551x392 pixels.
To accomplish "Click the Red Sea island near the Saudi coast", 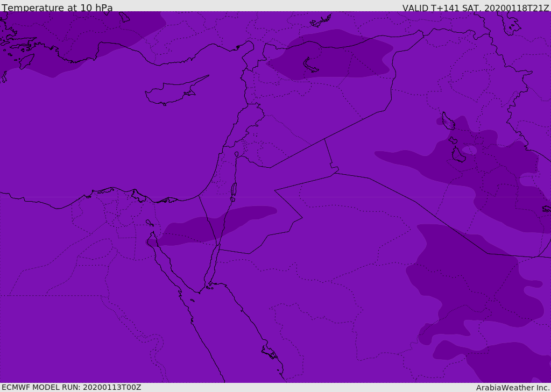I will click(x=270, y=352).
